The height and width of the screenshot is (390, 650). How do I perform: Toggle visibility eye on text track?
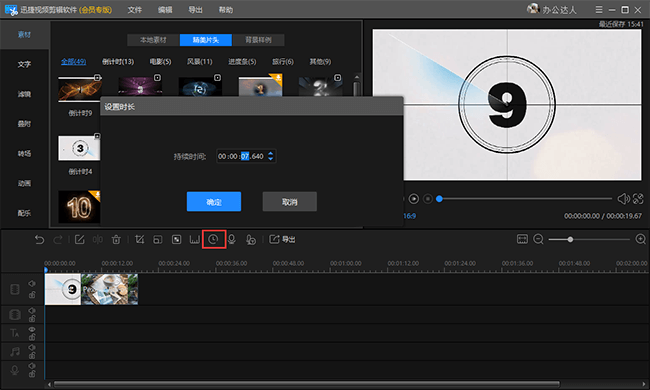point(32,329)
